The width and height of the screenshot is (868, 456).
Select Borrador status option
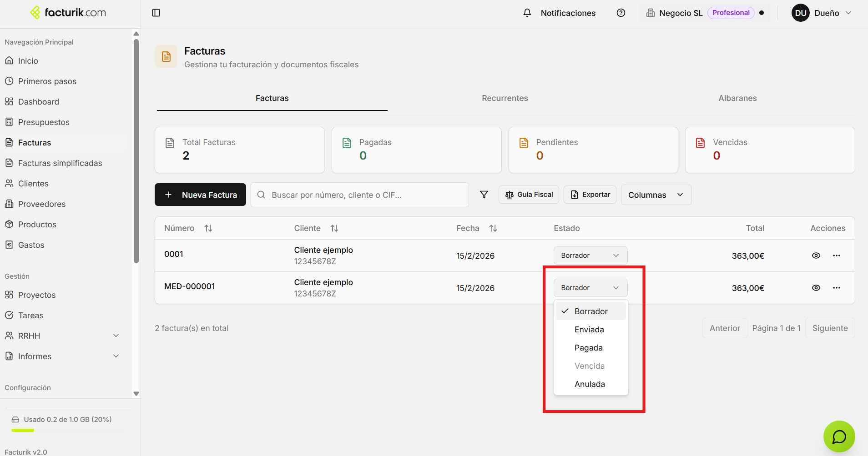point(591,311)
